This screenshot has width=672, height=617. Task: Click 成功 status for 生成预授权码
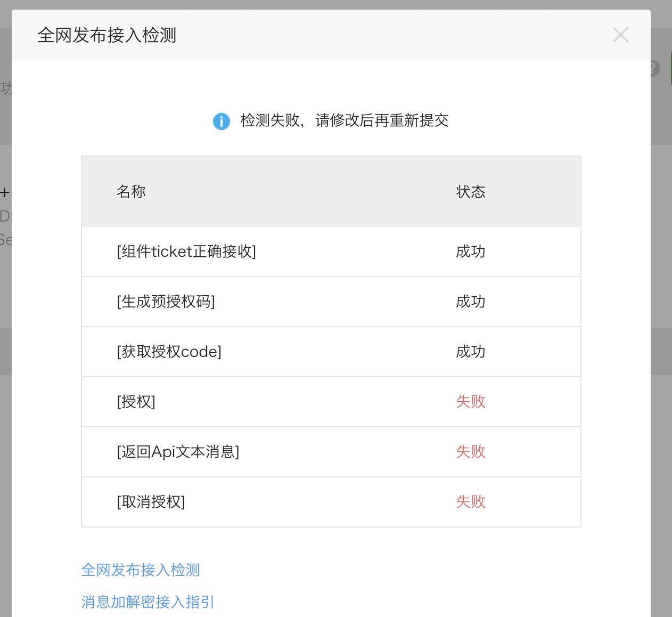coord(471,302)
